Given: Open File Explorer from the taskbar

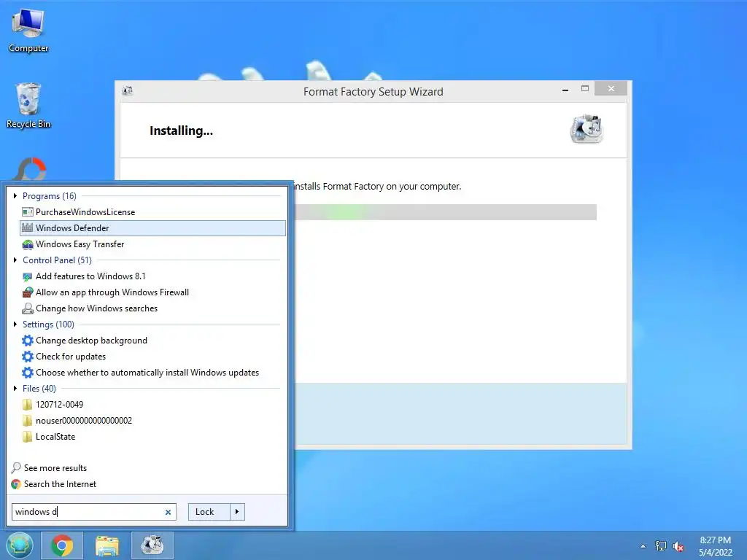Looking at the screenshot, I should [108, 545].
